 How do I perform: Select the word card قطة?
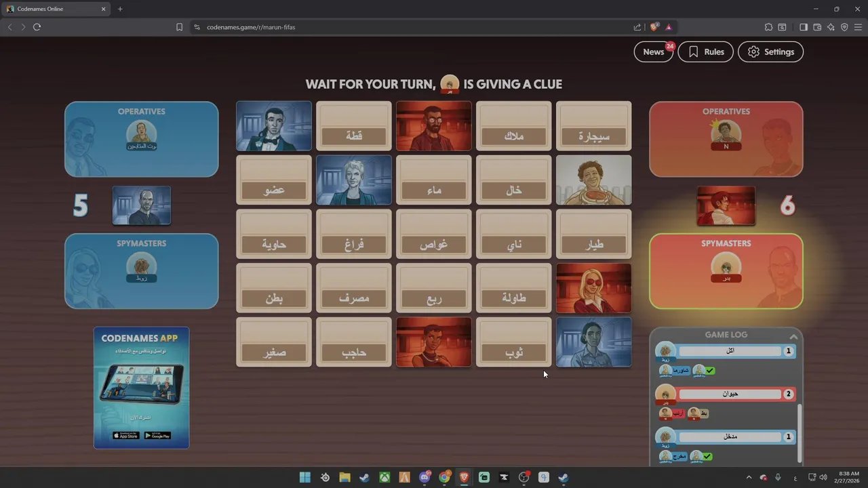point(354,126)
